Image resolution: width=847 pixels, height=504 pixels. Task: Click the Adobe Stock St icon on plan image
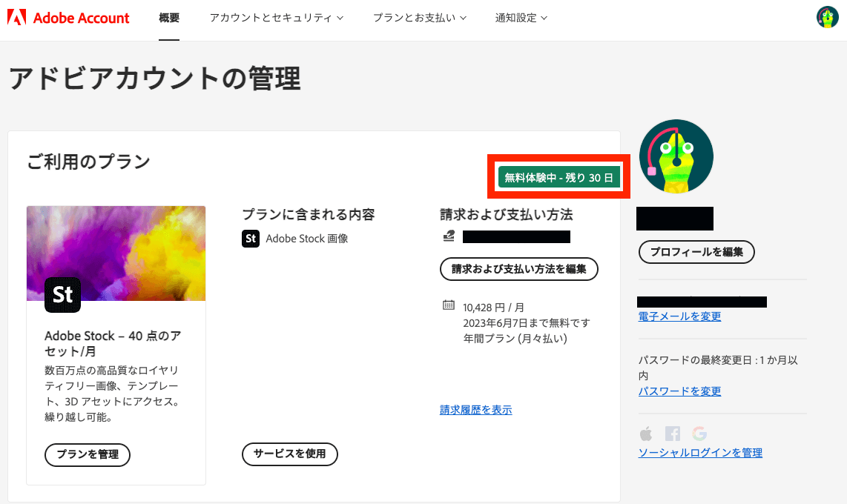(x=62, y=295)
